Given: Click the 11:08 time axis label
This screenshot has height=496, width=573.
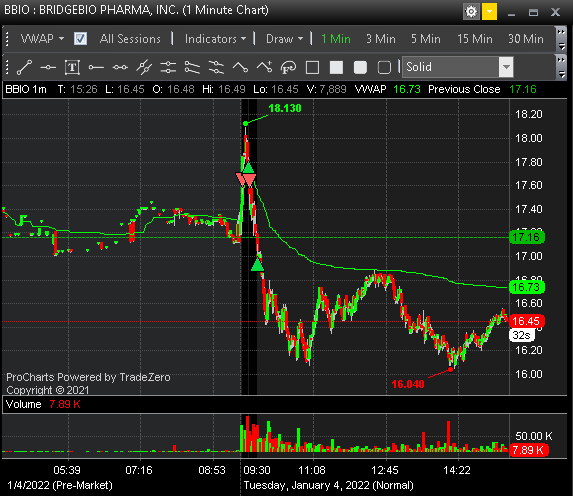Looking at the screenshot, I should [x=312, y=470].
